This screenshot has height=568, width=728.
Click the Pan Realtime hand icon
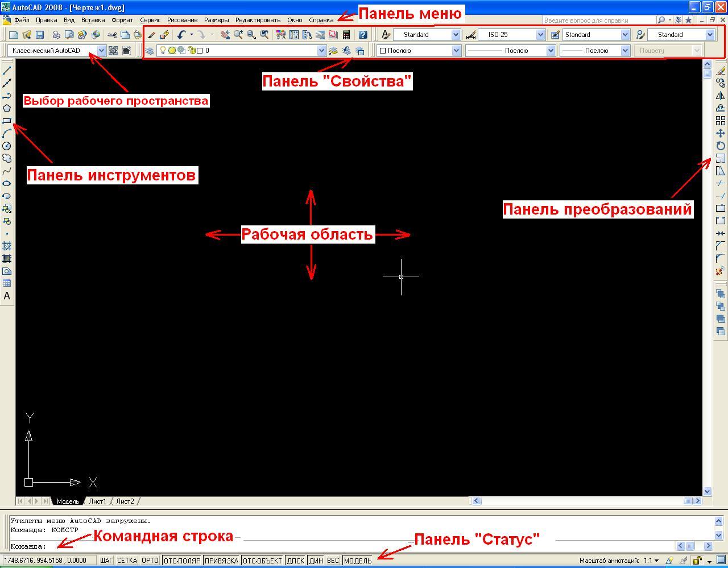pyautogui.click(x=225, y=35)
